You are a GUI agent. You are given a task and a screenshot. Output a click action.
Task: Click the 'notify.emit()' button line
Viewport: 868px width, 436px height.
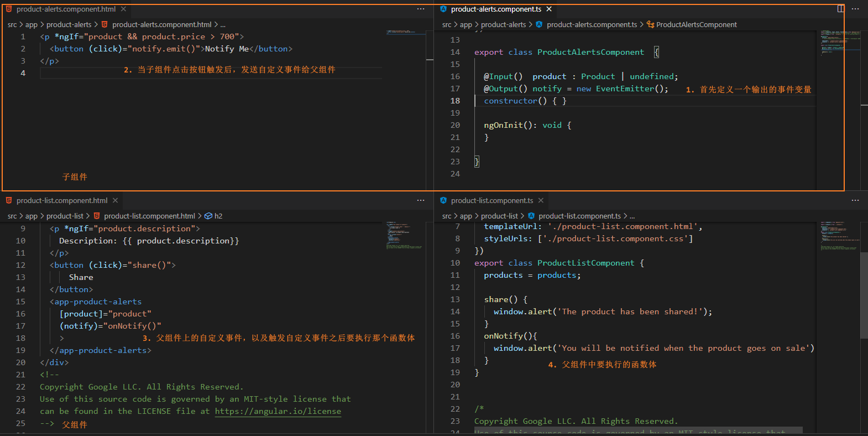171,49
